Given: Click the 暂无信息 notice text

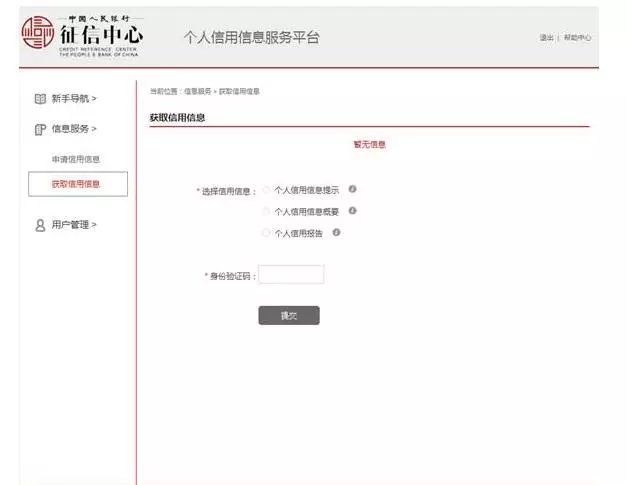Looking at the screenshot, I should click(x=369, y=144).
